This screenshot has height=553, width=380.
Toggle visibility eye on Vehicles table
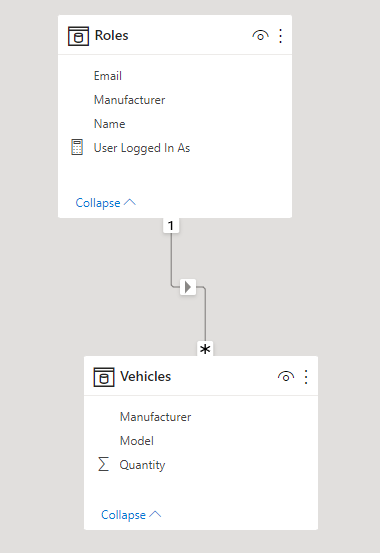(x=286, y=377)
